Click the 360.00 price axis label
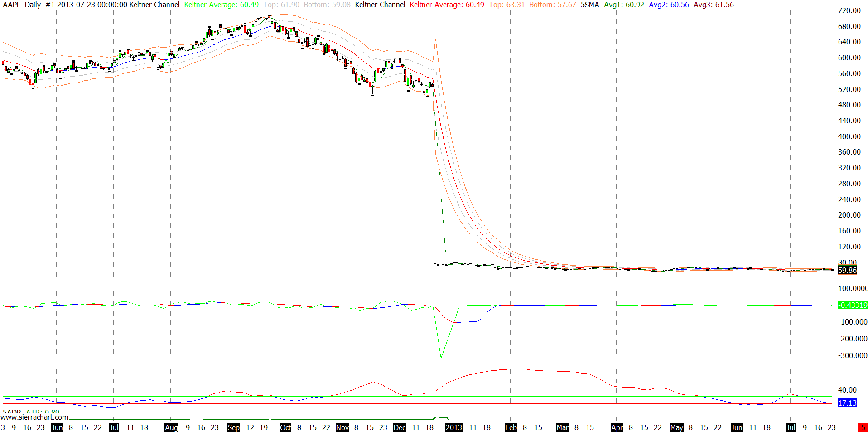This screenshot has width=868, height=432. (849, 152)
